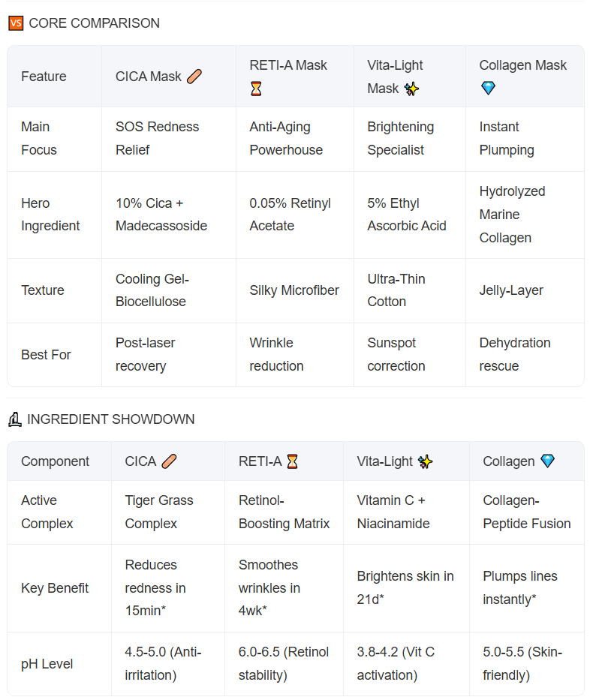Click the bandage emoji next to CICA Mask
593x700 pixels.
[194, 77]
